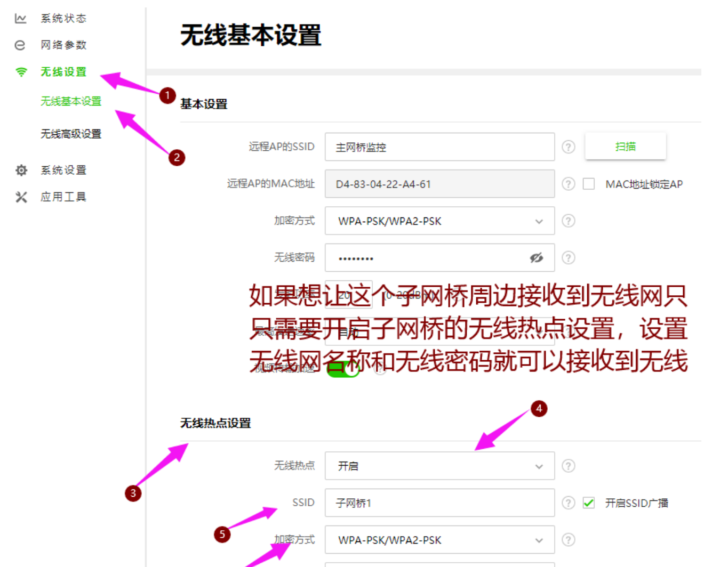The height and width of the screenshot is (567, 728).
Task: Click the Network Parameters globe icon
Action: [x=20, y=45]
